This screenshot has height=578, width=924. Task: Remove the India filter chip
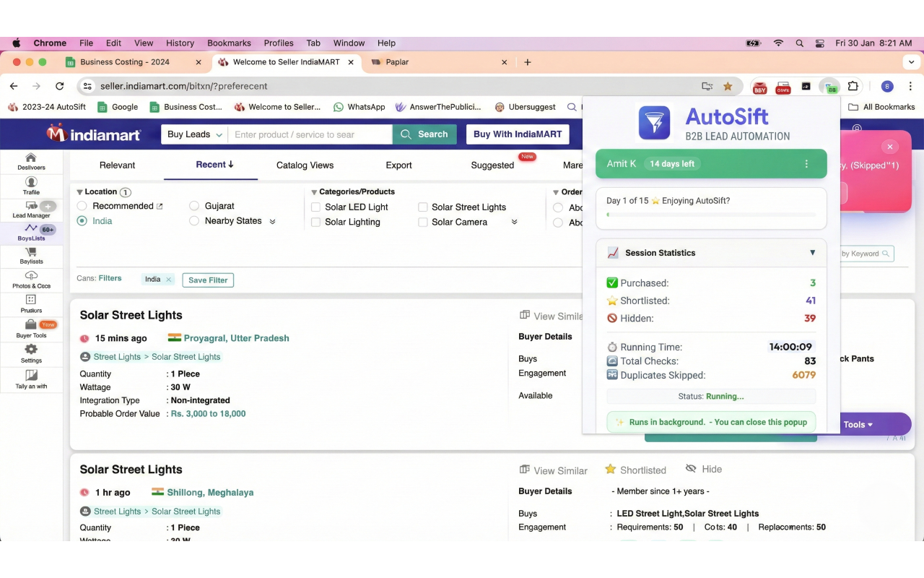[x=168, y=280]
